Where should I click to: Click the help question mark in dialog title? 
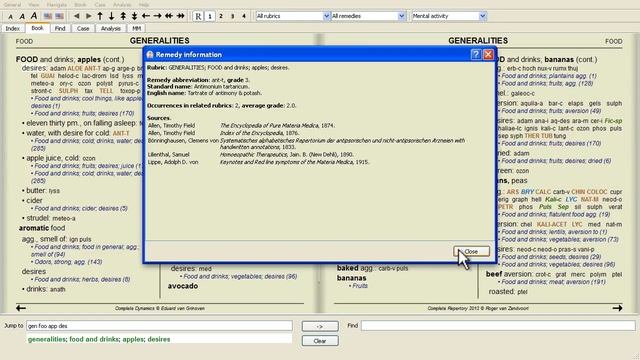(476, 55)
